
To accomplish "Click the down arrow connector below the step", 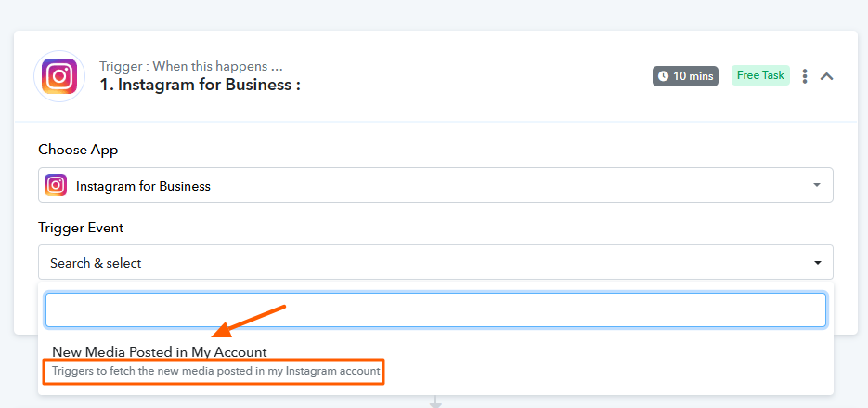I will [434, 402].
